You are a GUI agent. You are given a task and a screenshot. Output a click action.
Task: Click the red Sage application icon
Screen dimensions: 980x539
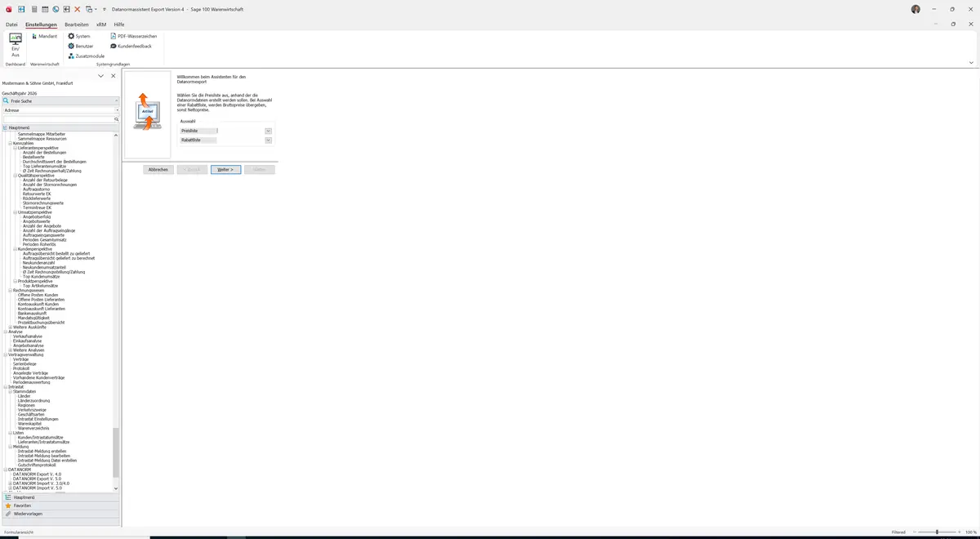tap(8, 9)
